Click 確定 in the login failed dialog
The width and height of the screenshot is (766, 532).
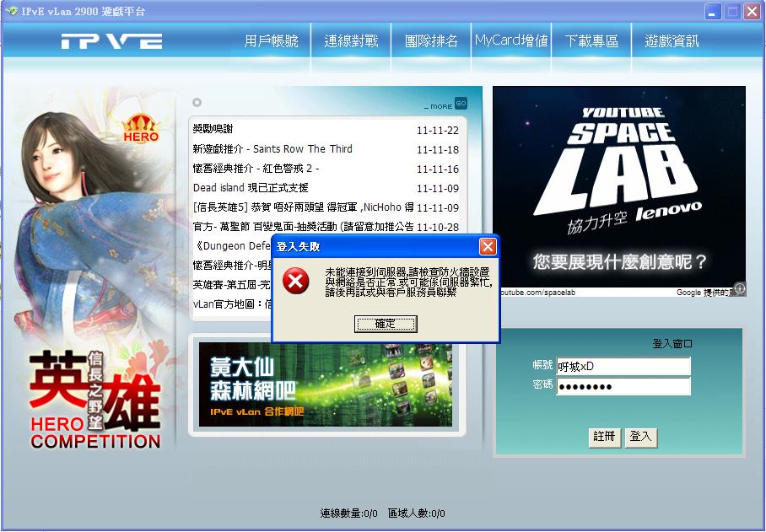[x=386, y=324]
